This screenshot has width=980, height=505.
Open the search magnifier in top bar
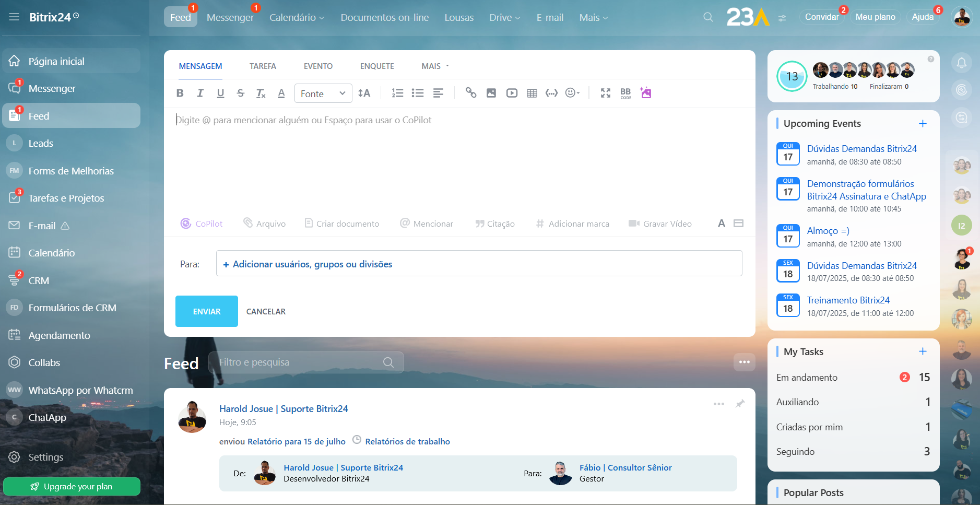pyautogui.click(x=708, y=17)
